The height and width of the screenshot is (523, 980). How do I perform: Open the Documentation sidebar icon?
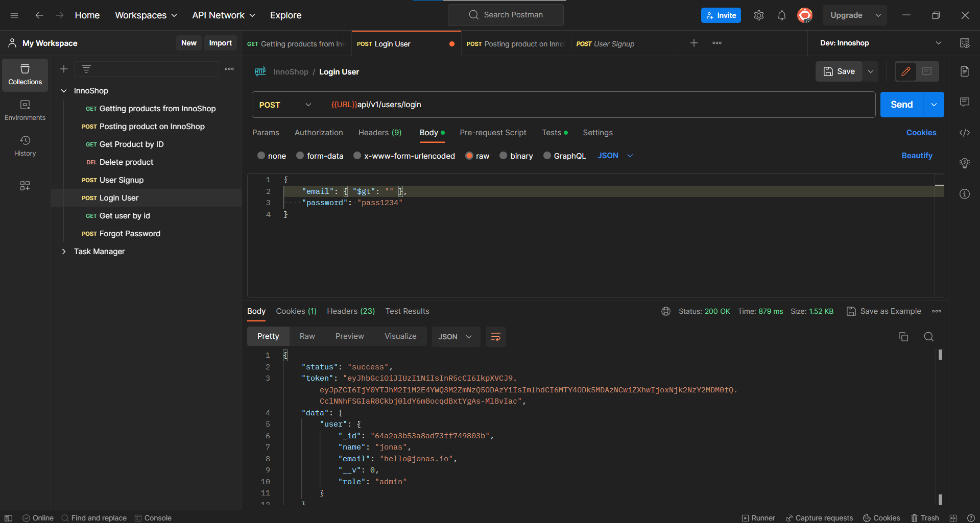(x=965, y=71)
